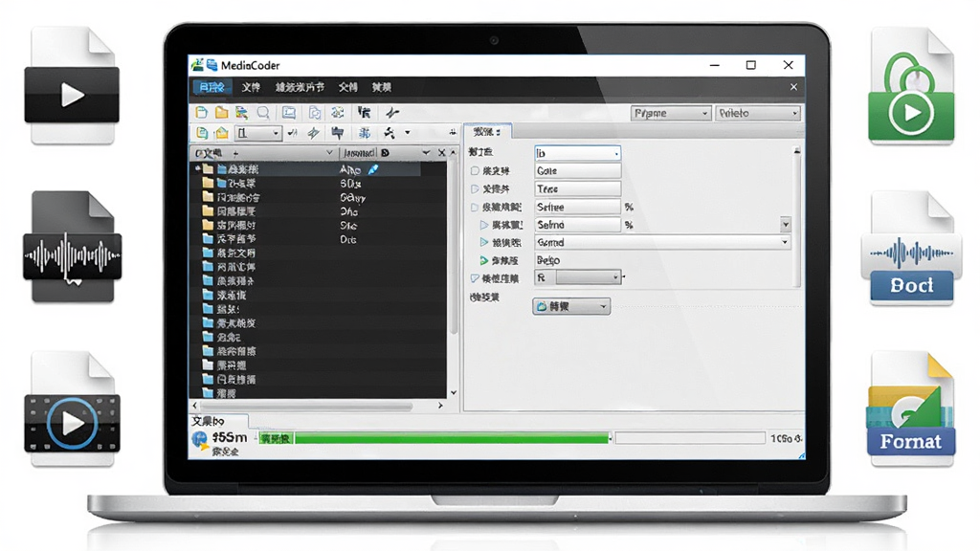The height and width of the screenshot is (551, 980).
Task: Click the crossed tools icon in the second toolbar row
Action: tap(390, 132)
